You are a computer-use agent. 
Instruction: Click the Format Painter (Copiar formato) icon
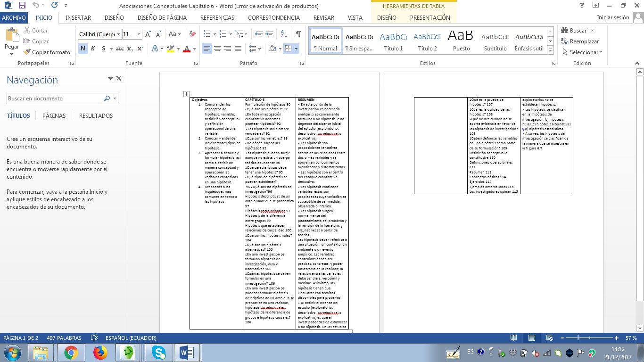coord(27,52)
